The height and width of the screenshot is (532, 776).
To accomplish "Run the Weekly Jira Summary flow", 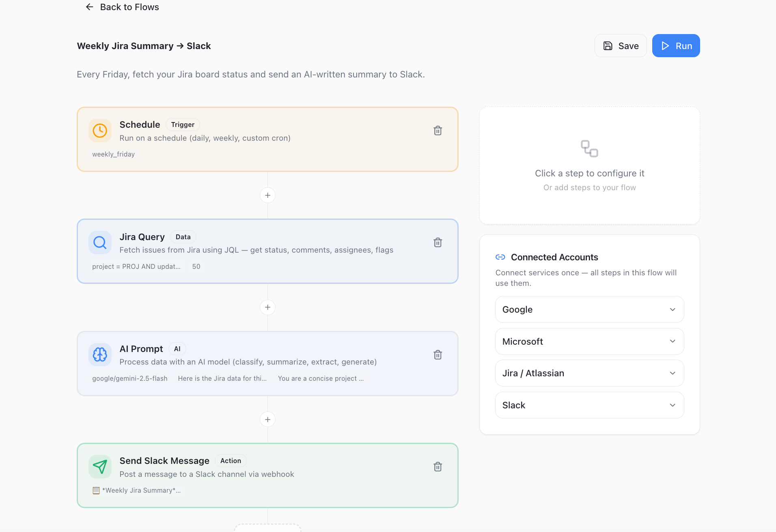I will [676, 46].
